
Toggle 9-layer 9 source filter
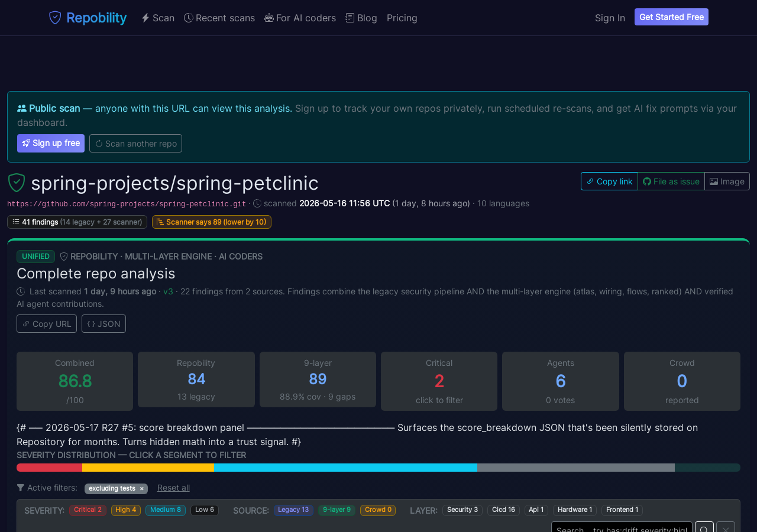(337, 510)
